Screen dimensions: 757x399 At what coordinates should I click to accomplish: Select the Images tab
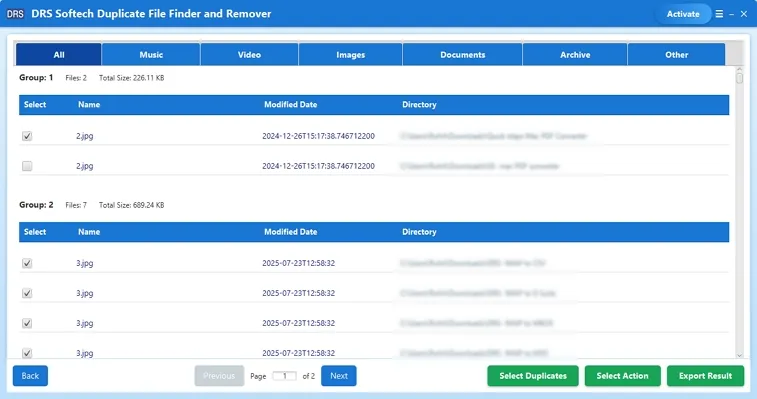tap(350, 55)
